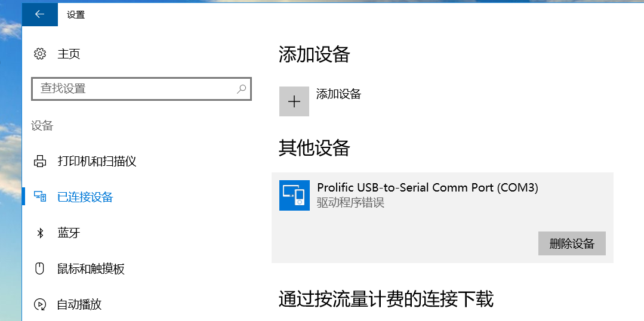Go to the 蓝牙 settings page
Viewport: 644px width, 321px height.
click(x=69, y=233)
